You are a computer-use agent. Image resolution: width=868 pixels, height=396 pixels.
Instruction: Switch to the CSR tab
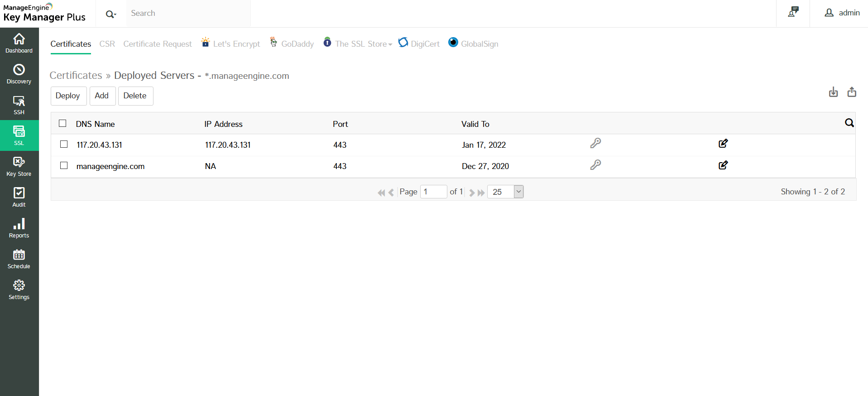[x=107, y=44]
